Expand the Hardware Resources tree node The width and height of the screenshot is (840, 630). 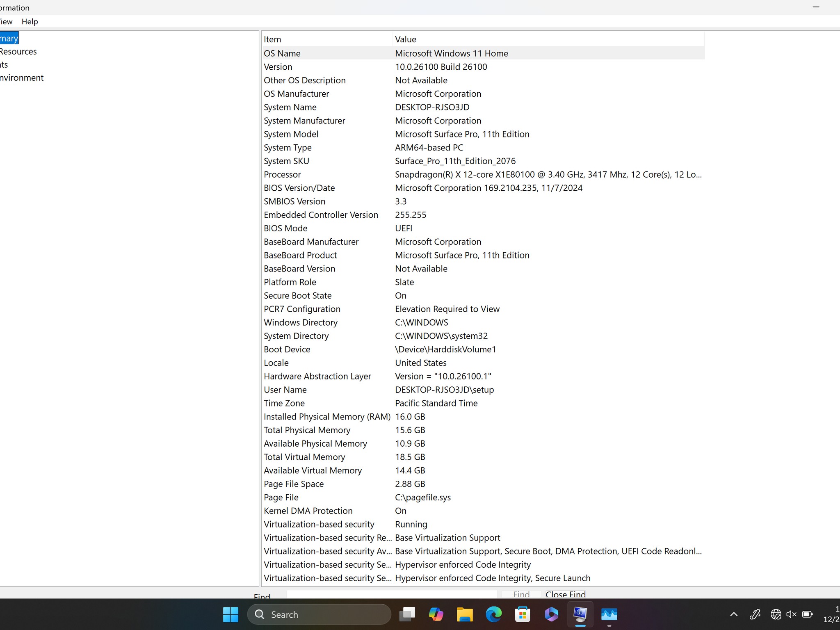click(x=18, y=51)
